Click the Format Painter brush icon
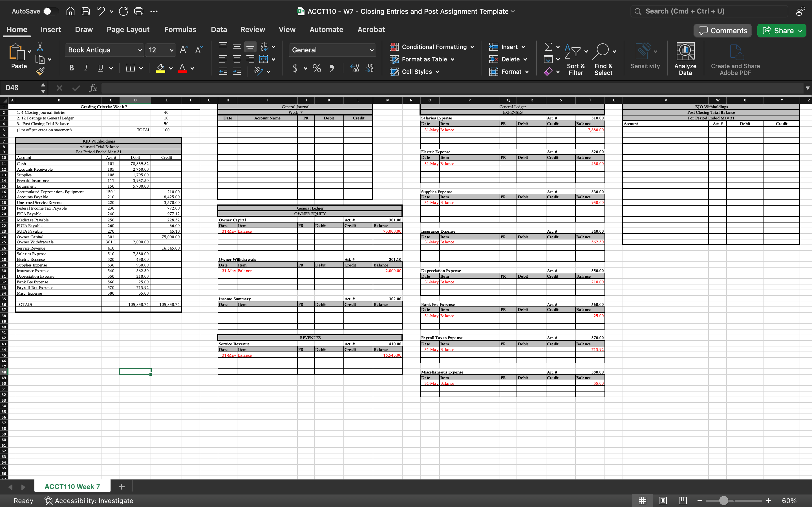The width and height of the screenshot is (812, 507). coord(40,71)
